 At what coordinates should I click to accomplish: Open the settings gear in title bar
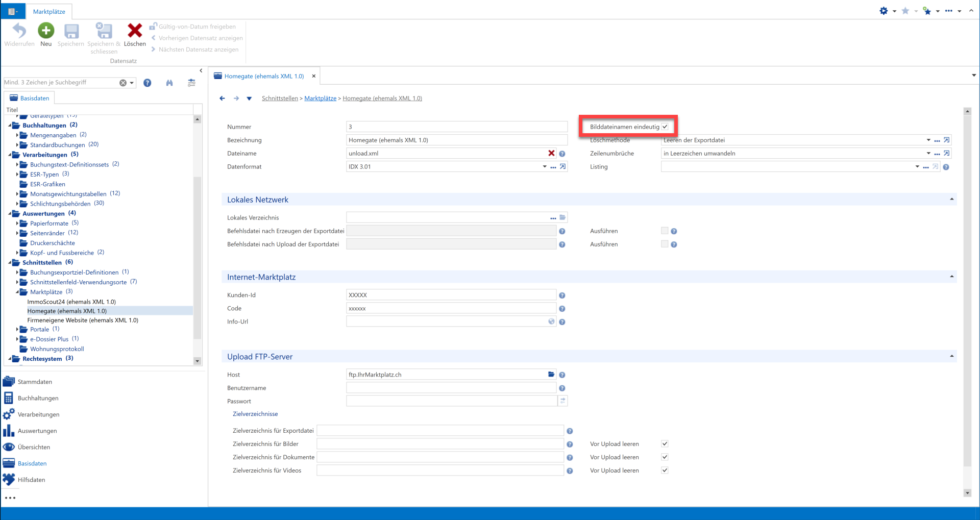click(x=884, y=11)
